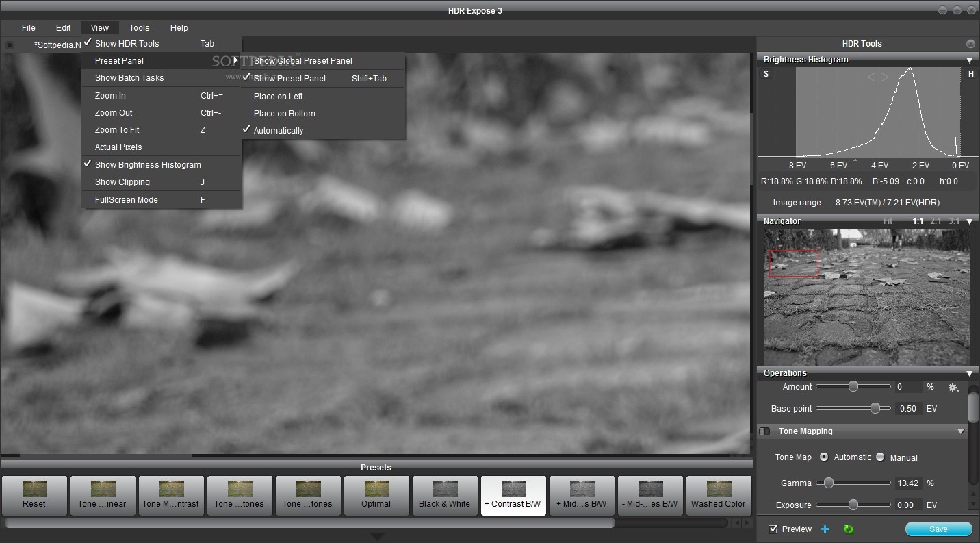Close the HDR Tools panel
980x543 pixels.
coord(970,43)
